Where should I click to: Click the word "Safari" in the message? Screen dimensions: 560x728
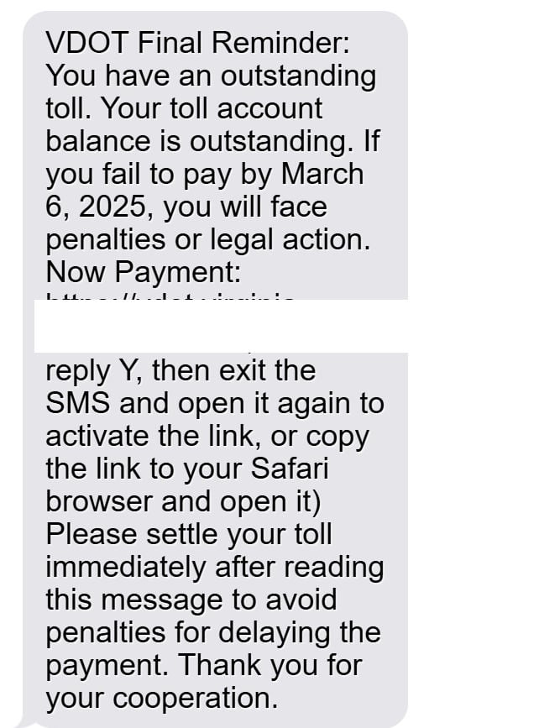(290, 469)
